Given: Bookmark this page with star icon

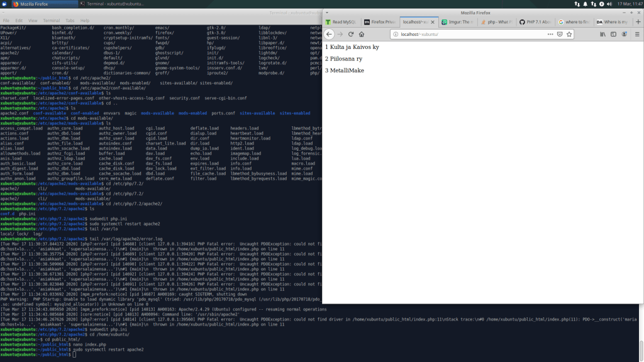Looking at the screenshot, I should pyautogui.click(x=570, y=34).
